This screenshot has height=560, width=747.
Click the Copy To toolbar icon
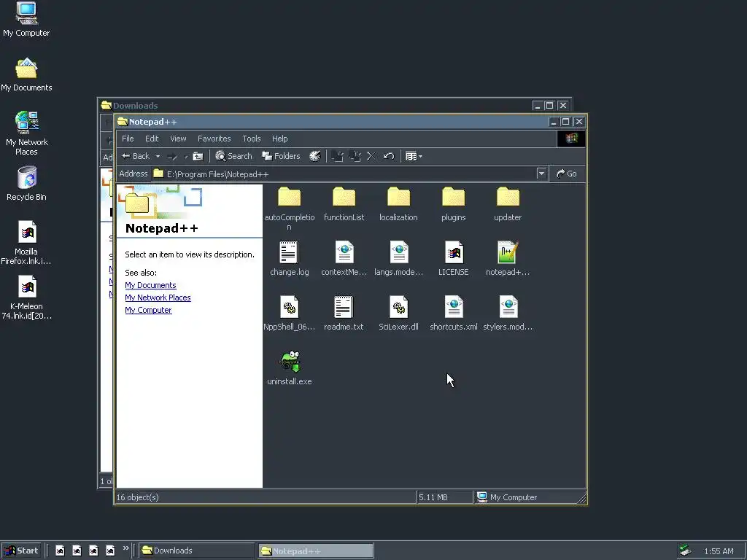(355, 156)
